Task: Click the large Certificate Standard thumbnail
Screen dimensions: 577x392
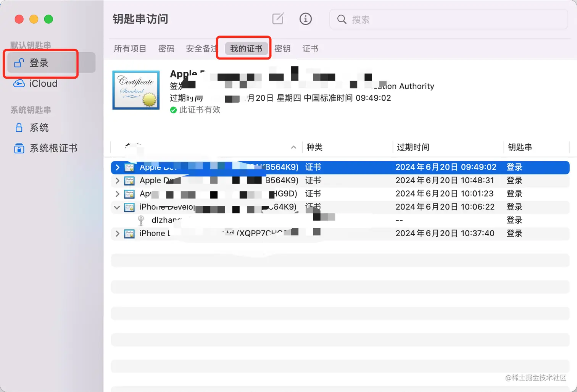Action: (x=136, y=90)
